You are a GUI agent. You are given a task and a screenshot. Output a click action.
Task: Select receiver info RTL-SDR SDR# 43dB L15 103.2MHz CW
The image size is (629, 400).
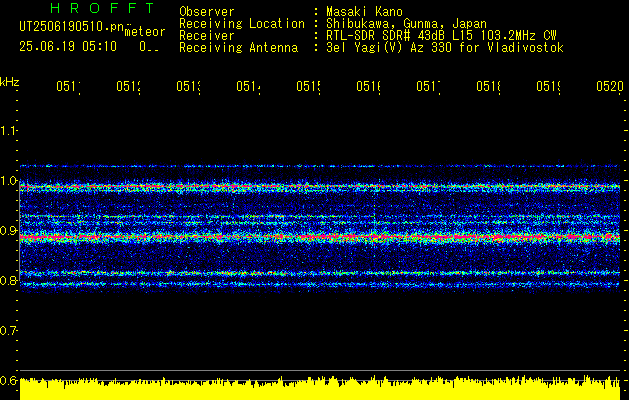[441, 36]
